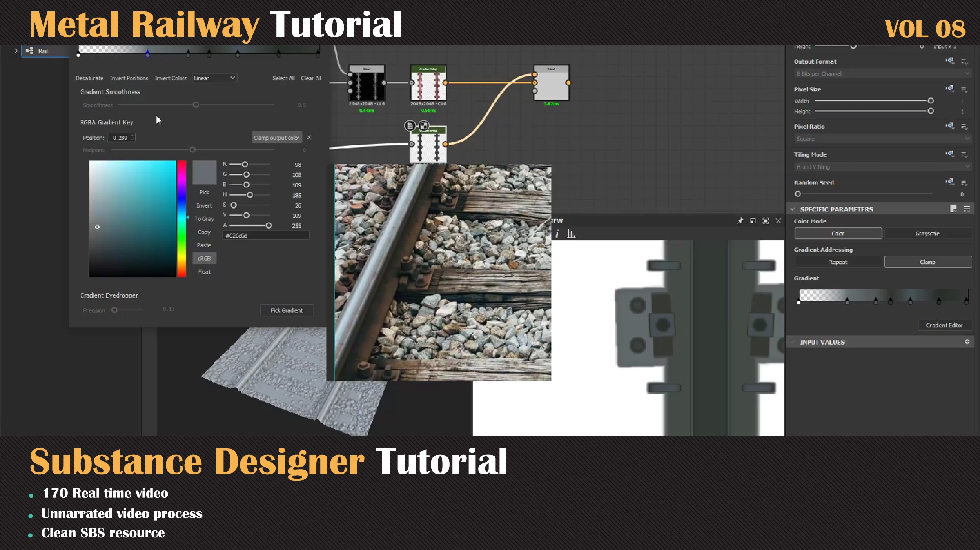The height and width of the screenshot is (550, 980).
Task: Open Random Seed options menu icon
Action: click(964, 183)
